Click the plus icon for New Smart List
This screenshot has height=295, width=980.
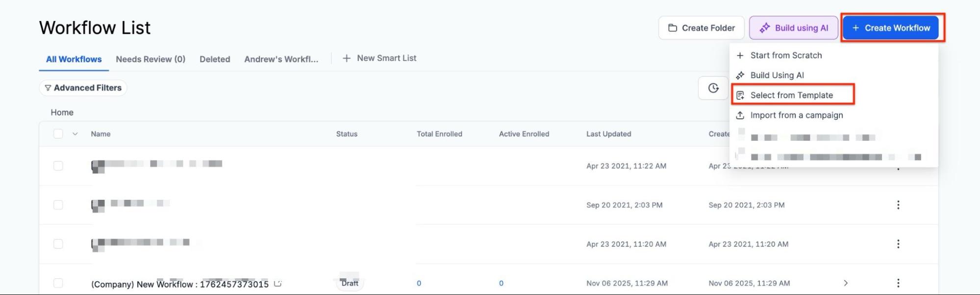pos(347,58)
